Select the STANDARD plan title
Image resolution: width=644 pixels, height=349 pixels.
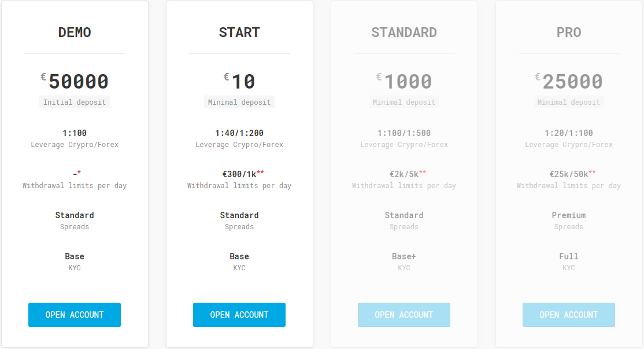coord(404,32)
